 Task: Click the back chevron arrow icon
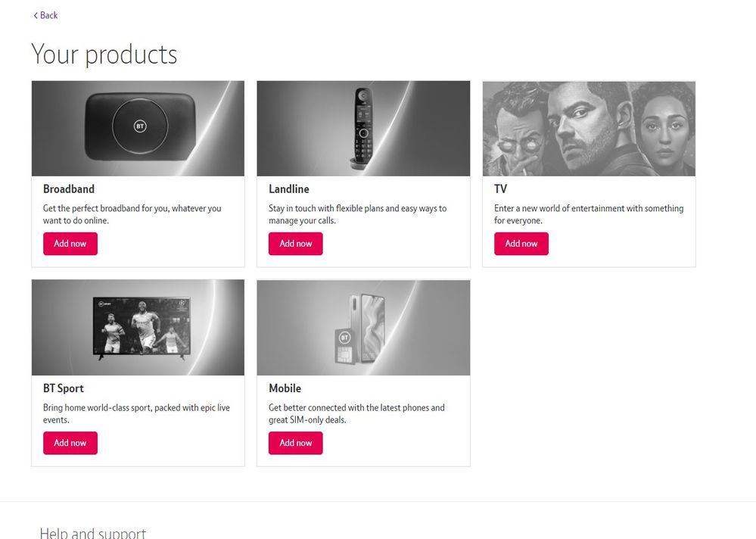(36, 15)
